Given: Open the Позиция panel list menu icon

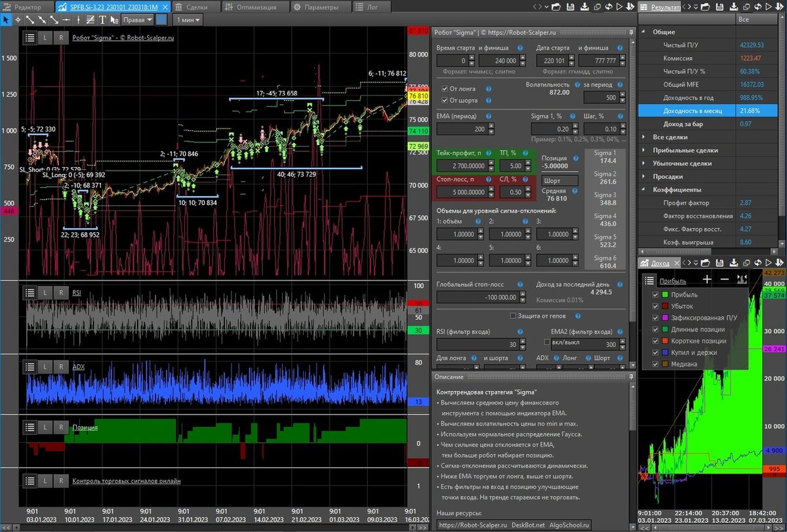Looking at the screenshot, I should coord(30,427).
